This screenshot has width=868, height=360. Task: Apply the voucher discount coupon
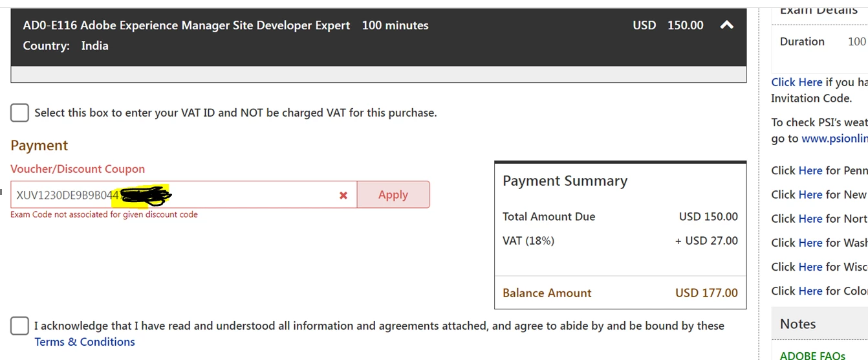coord(393,195)
